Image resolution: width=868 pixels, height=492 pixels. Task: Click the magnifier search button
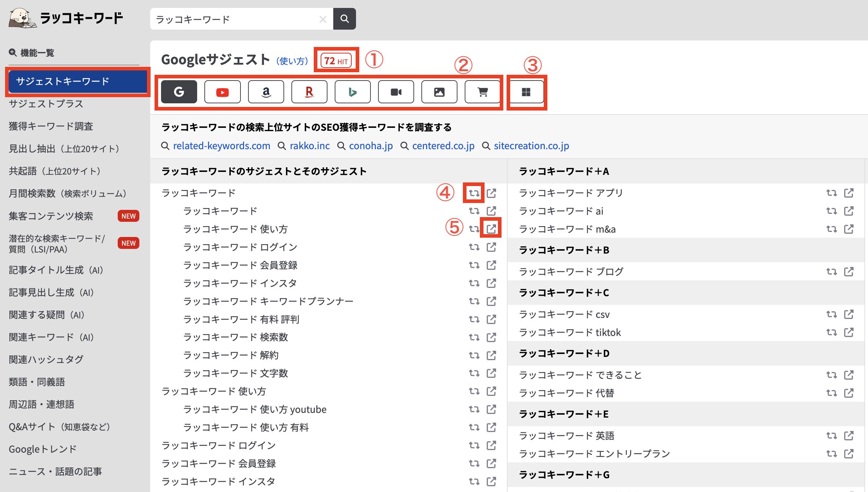pos(344,19)
